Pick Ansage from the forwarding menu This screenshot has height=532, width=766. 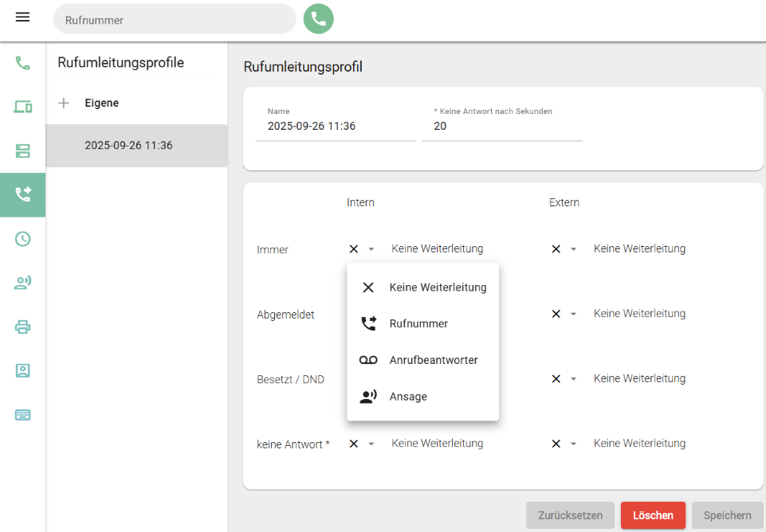[408, 397]
